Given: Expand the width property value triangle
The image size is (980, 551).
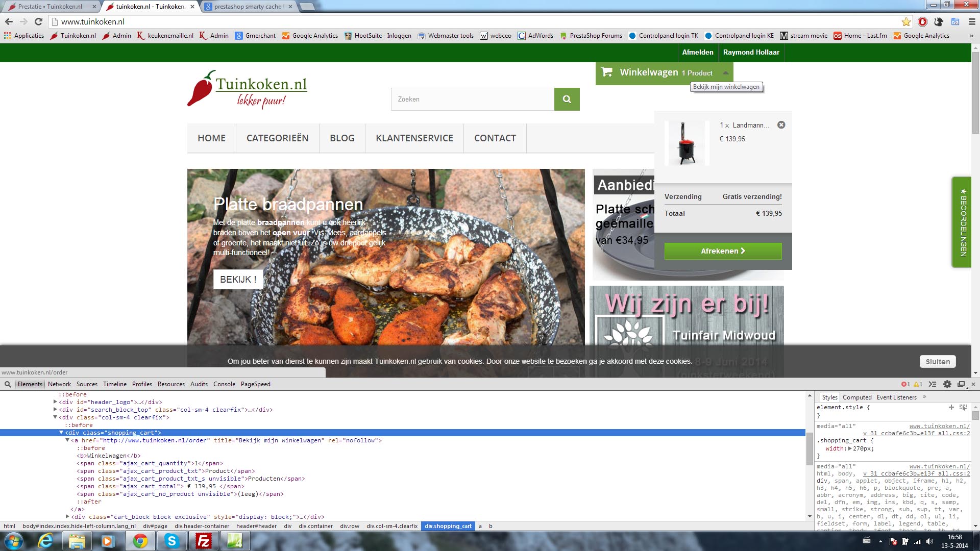Looking at the screenshot, I should click(850, 448).
